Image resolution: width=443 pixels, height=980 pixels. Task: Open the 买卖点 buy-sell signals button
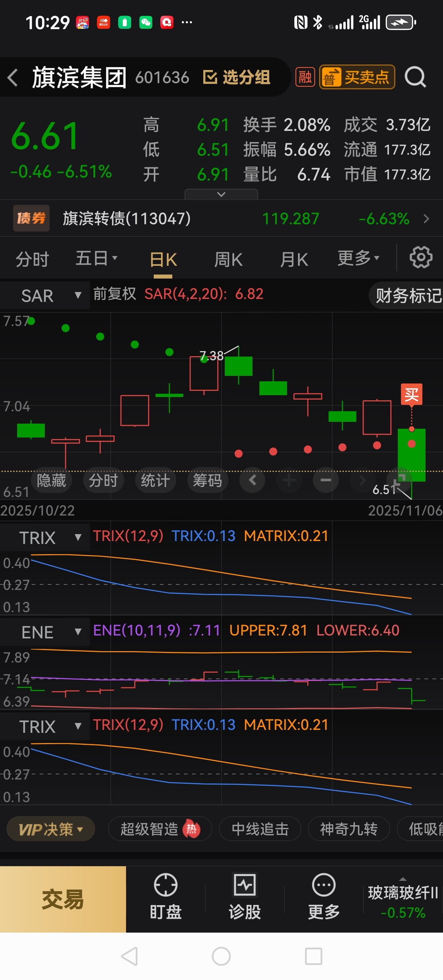tap(357, 77)
